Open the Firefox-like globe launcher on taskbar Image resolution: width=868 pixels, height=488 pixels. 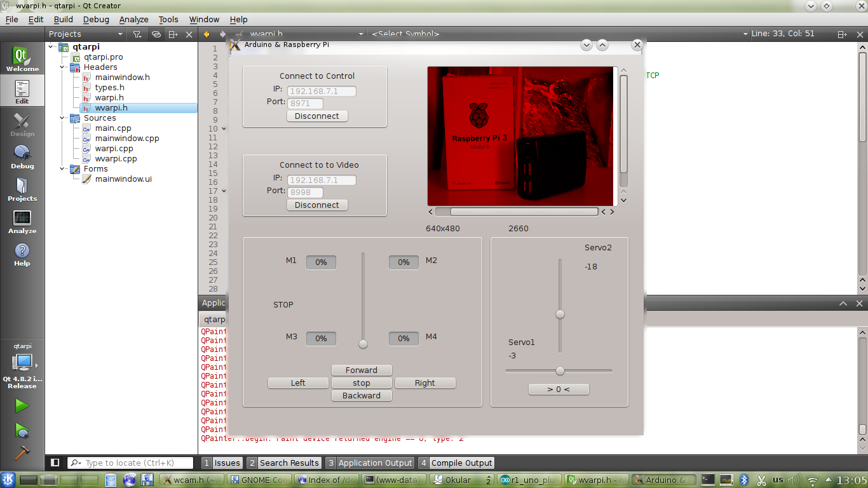coord(130,480)
